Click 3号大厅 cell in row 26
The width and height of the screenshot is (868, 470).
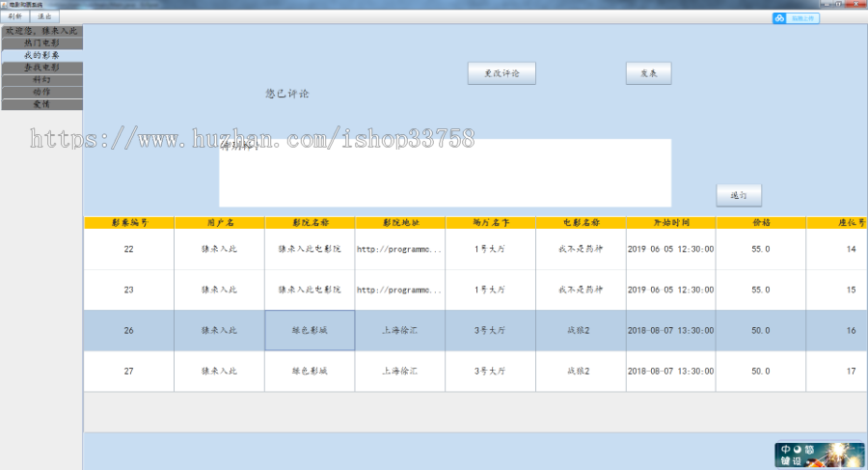click(491, 330)
